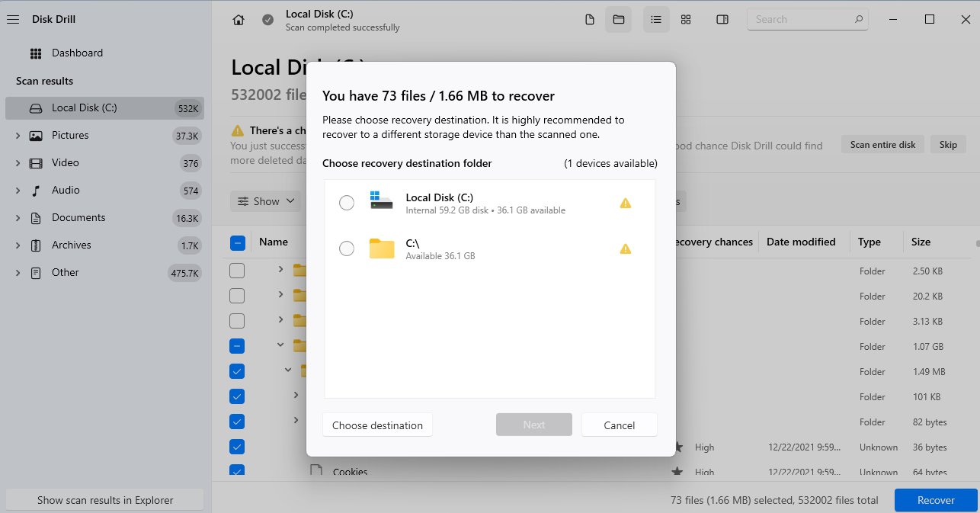Screen dimensions: 980x513
Task: Check the 2.50 KB folder row checkbox
Action: 238,271
